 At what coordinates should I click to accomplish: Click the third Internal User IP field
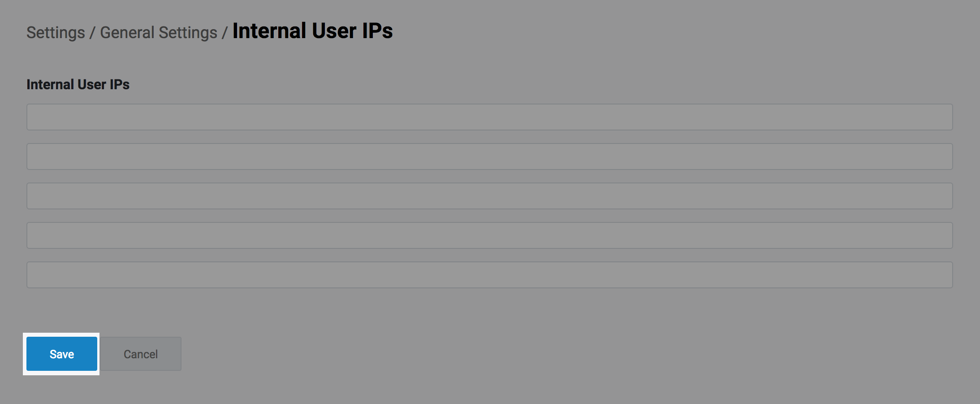click(x=489, y=196)
